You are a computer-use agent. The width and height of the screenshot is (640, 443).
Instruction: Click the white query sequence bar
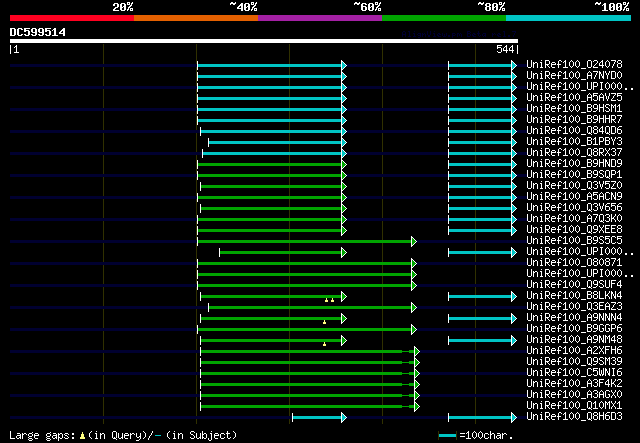pos(264,41)
